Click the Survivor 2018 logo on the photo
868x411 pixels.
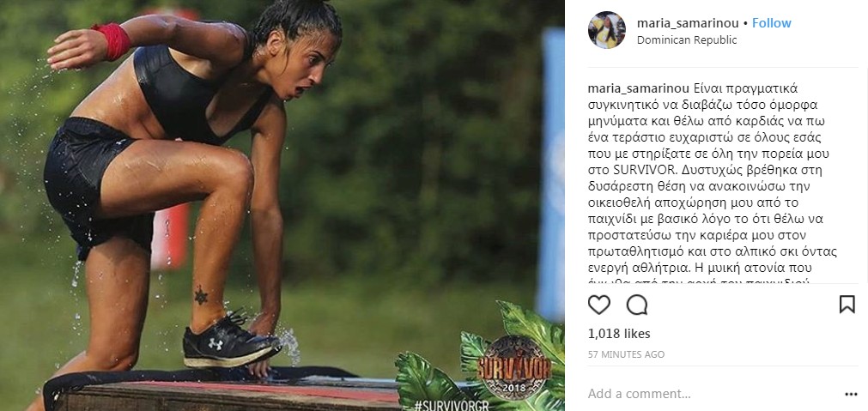click(515, 368)
